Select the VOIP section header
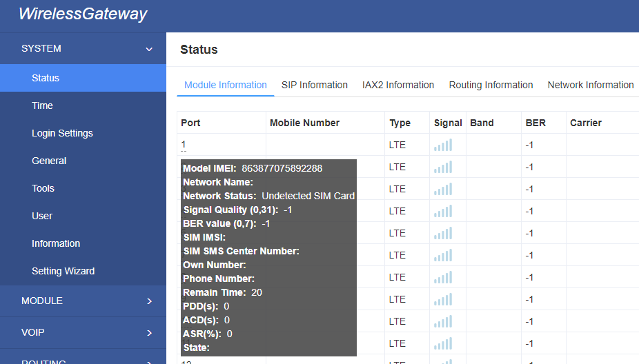This screenshot has width=639, height=364. coord(83,333)
